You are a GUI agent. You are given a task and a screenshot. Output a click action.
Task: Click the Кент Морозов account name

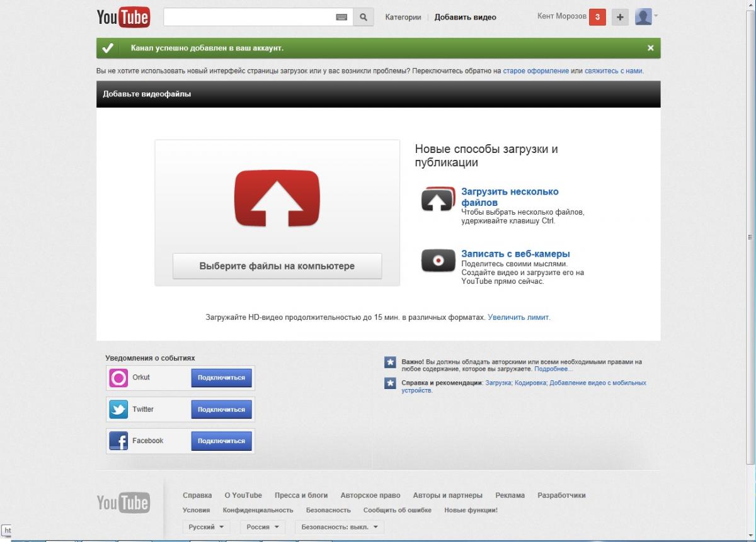pos(562,16)
